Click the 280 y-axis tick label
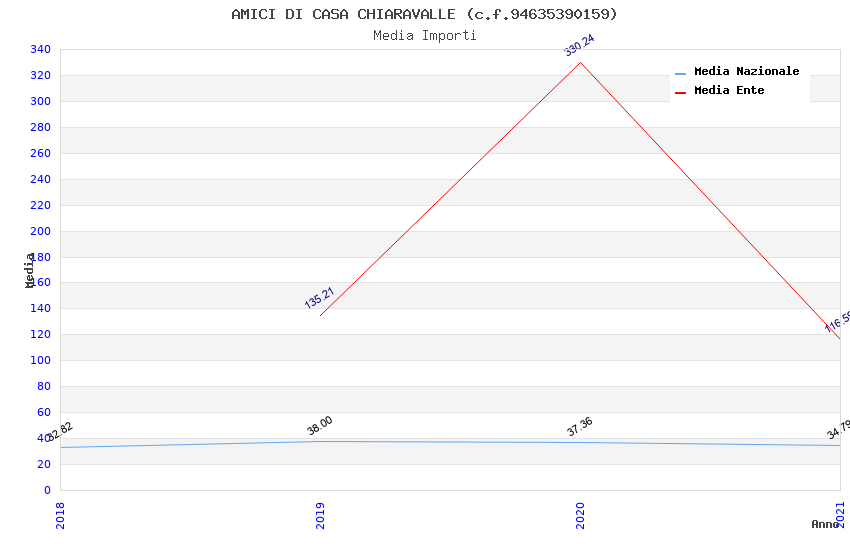 (41, 127)
